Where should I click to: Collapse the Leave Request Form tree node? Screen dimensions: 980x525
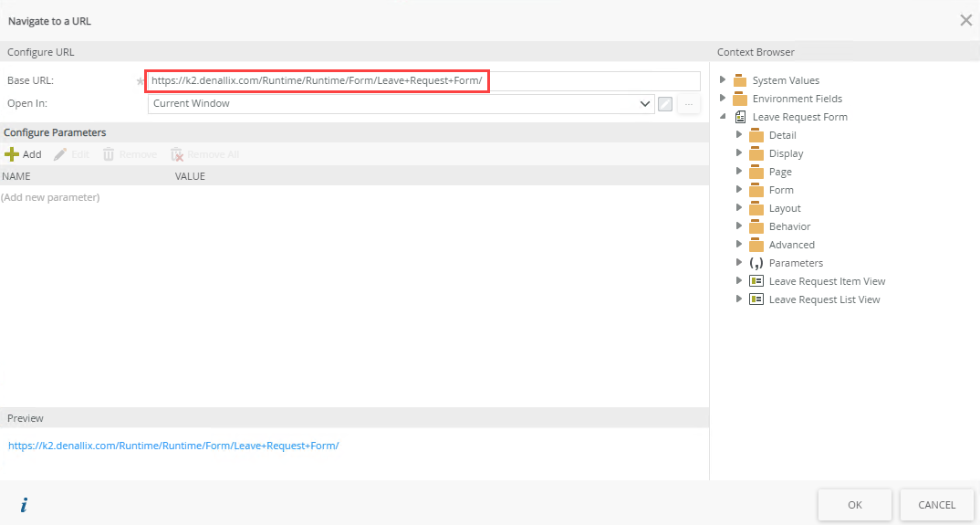(x=723, y=117)
